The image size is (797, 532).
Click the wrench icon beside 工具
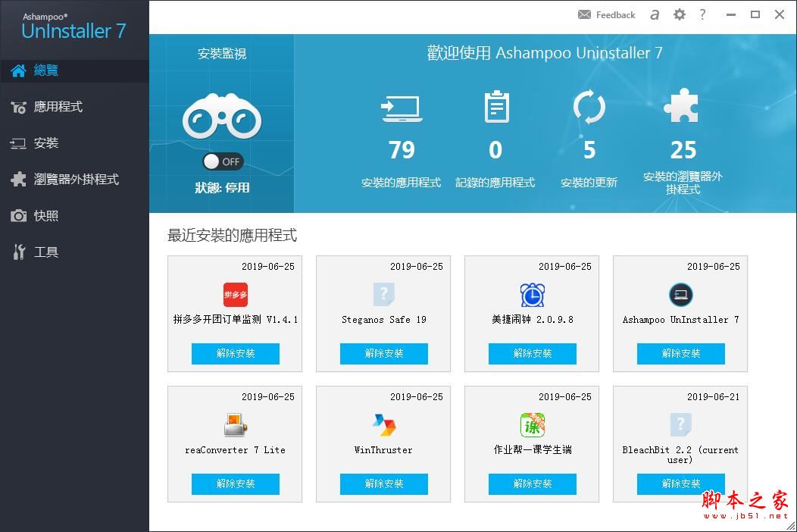tap(19, 252)
